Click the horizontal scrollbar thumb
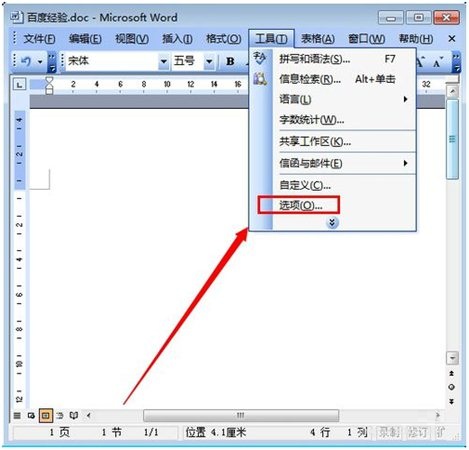The width and height of the screenshot is (469, 450). point(241,415)
